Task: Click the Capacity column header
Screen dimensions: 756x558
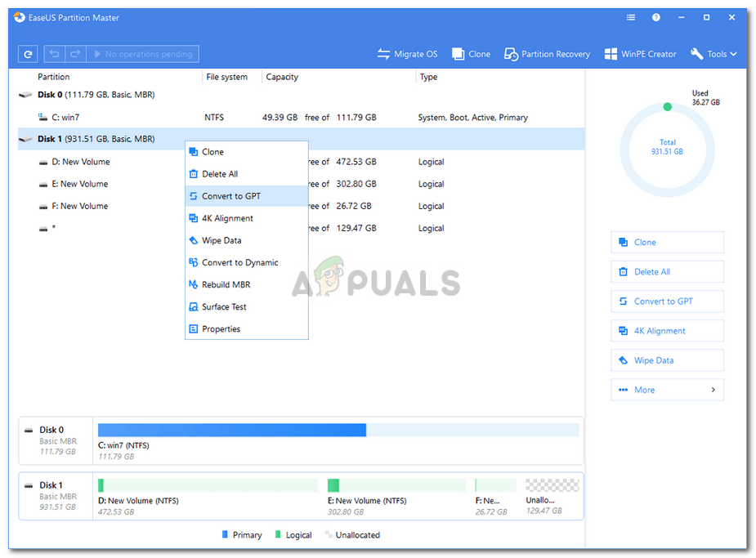Action: 282,77
